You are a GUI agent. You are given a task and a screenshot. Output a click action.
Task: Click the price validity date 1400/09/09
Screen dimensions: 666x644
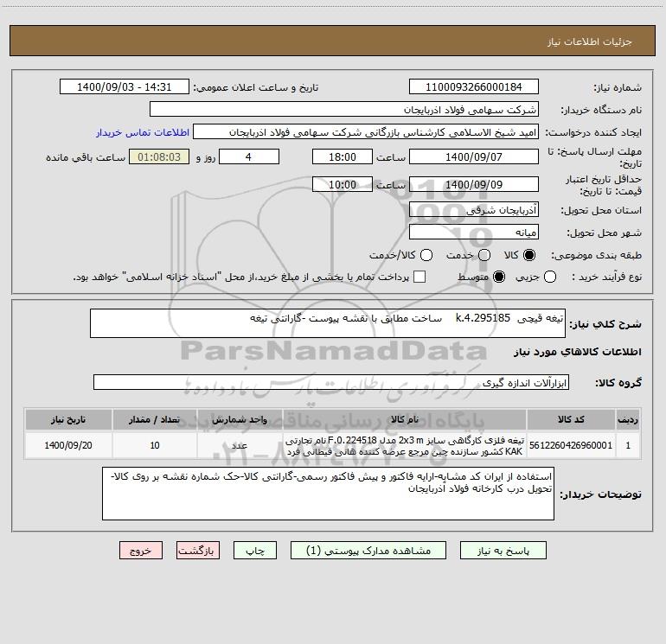(x=474, y=185)
